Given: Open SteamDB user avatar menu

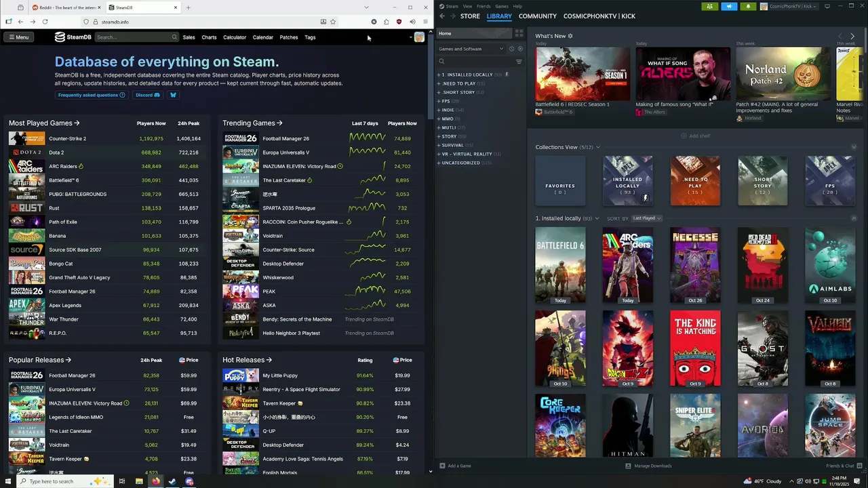Looking at the screenshot, I should coord(419,37).
